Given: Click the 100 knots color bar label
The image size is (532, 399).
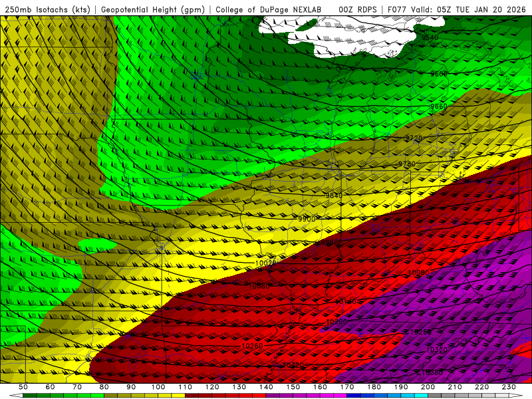Looking at the screenshot, I should pyautogui.click(x=158, y=387).
